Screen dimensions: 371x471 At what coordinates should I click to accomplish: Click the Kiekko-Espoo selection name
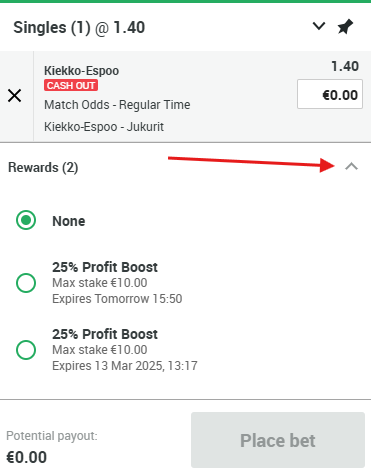[x=81, y=71]
